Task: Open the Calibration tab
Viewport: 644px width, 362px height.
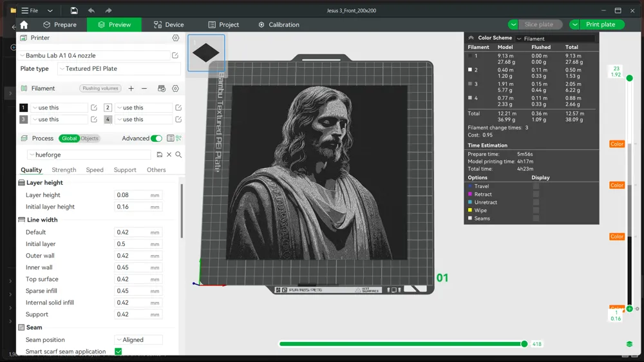Action: pos(279,24)
